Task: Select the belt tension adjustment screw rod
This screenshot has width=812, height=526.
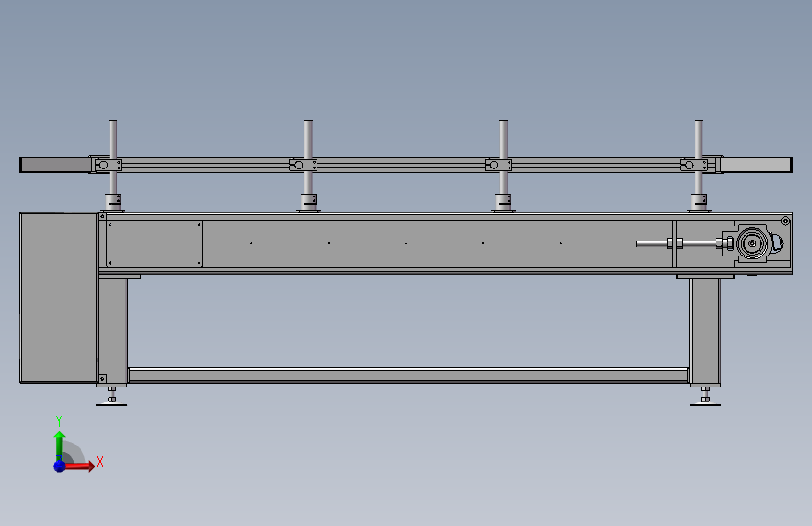Action: point(678,243)
